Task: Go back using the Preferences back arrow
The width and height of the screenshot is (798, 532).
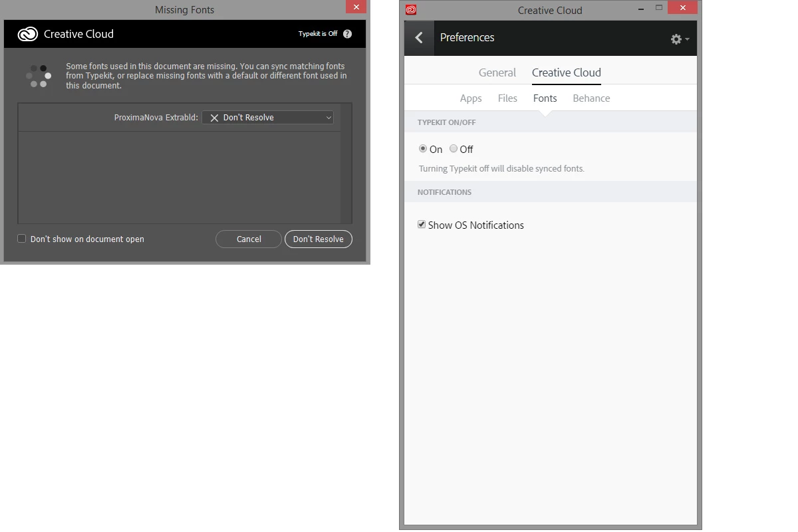Action: [419, 38]
